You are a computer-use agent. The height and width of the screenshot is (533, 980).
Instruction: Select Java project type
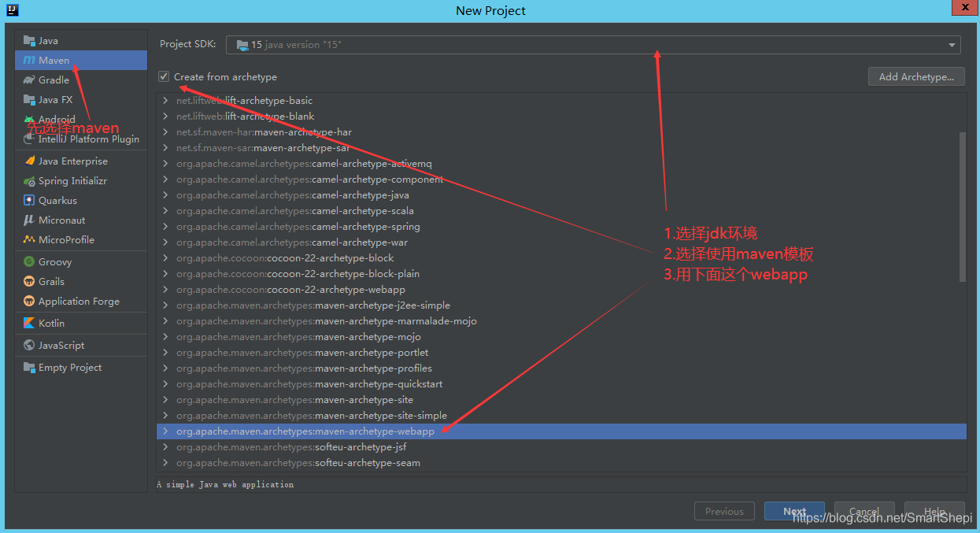point(81,40)
